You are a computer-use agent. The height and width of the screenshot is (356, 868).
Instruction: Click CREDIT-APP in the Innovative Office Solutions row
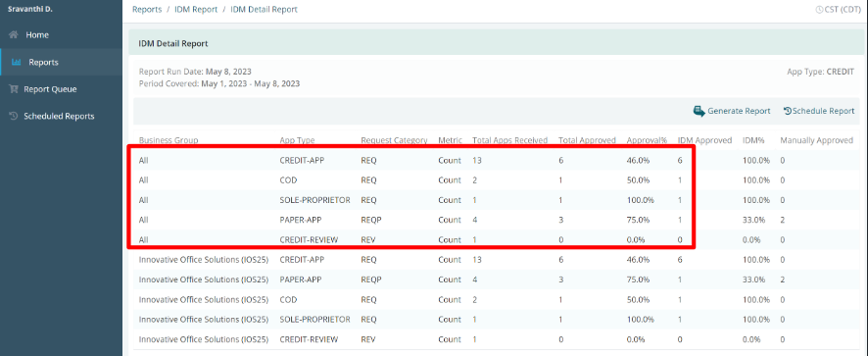[302, 260]
